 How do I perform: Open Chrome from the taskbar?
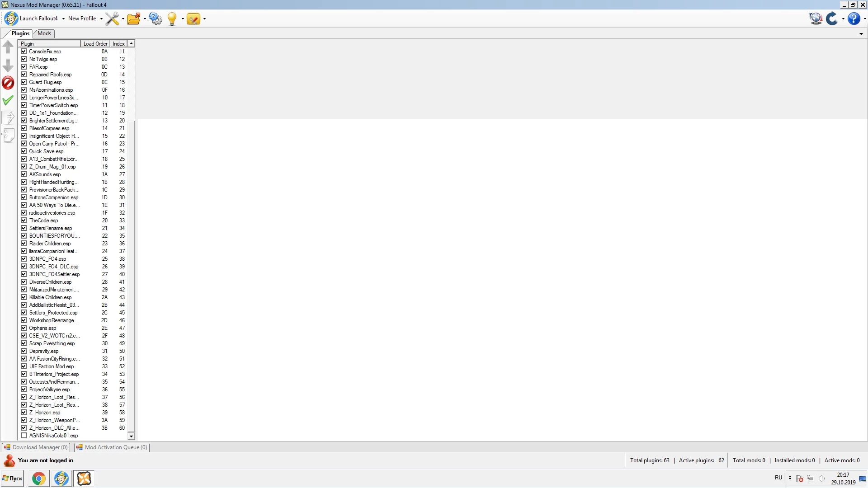click(39, 479)
